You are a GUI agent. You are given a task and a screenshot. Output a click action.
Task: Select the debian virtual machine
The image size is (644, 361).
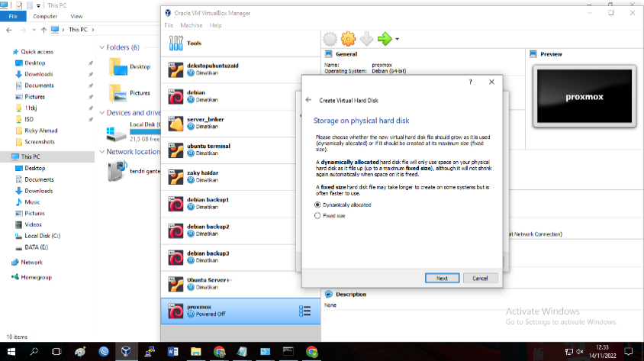click(x=240, y=96)
